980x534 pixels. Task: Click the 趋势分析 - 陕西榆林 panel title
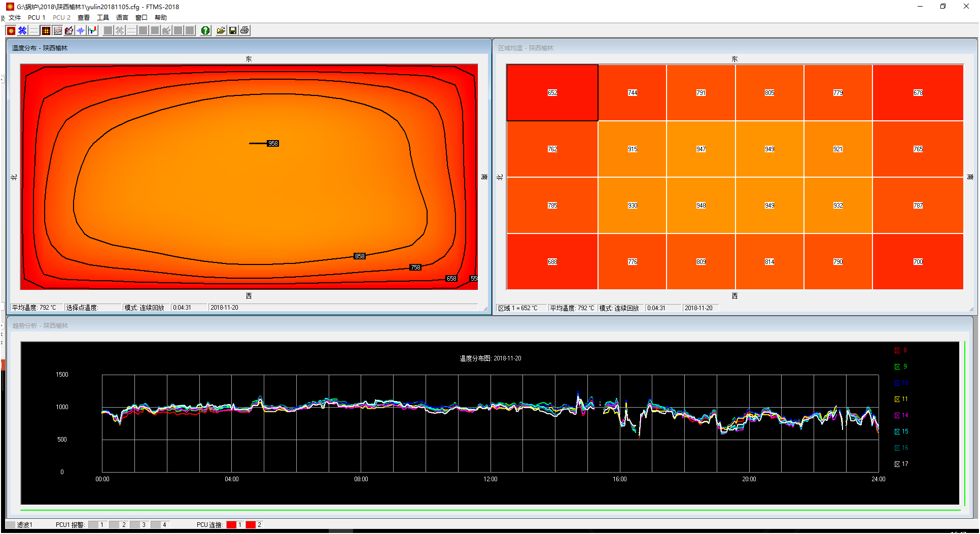click(40, 325)
